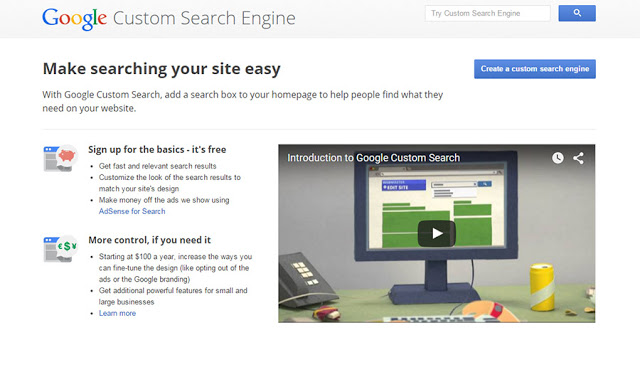The image size is (640, 382).
Task: Click the blue magnifier search button
Action: click(577, 13)
